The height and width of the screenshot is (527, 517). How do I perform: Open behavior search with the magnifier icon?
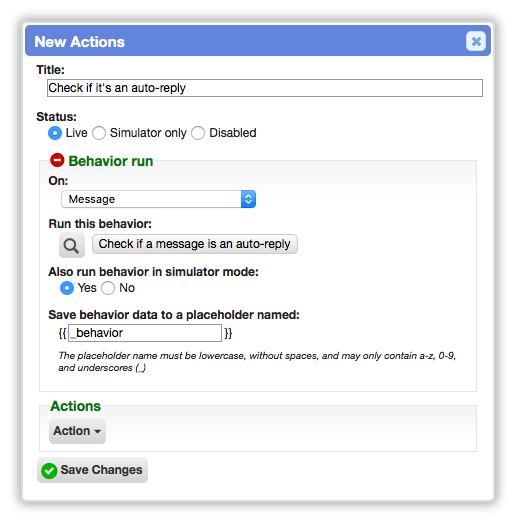click(72, 245)
